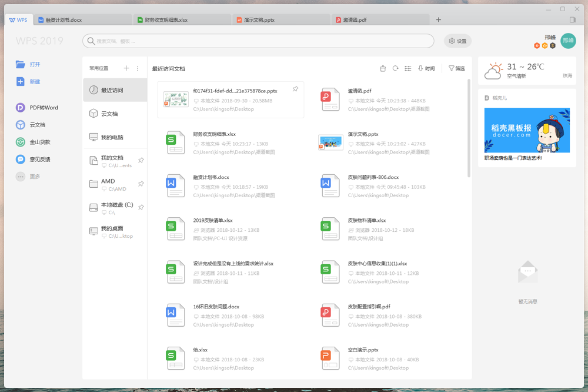The width and height of the screenshot is (588, 392).
Task: Switch to 财务收支明细表.xlsx tab
Action: click(x=182, y=20)
